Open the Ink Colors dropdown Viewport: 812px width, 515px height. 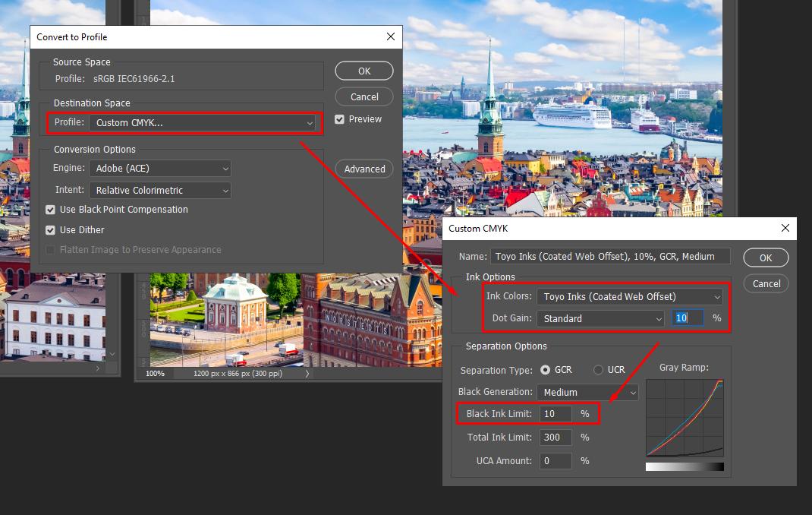[629, 296]
